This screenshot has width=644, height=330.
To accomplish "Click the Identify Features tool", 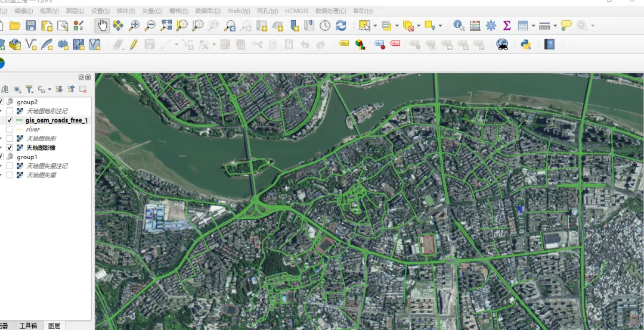I will pyautogui.click(x=459, y=26).
